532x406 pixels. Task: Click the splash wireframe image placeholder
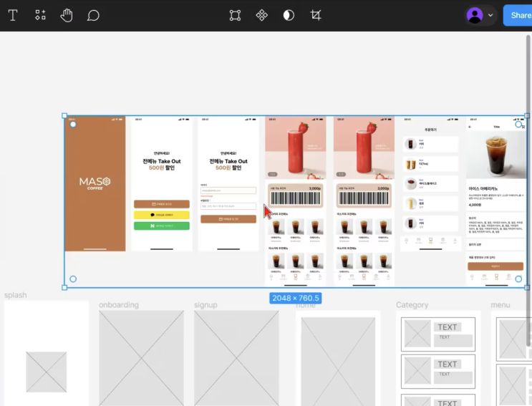(x=47, y=372)
